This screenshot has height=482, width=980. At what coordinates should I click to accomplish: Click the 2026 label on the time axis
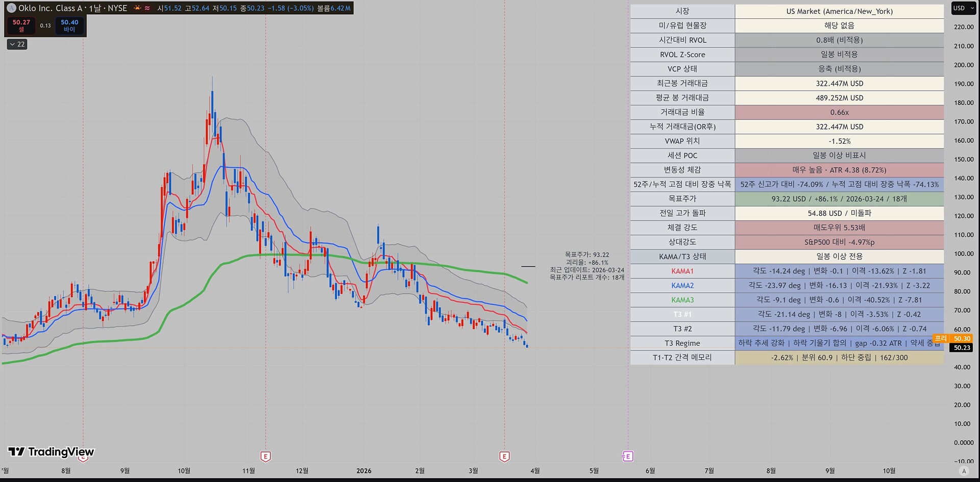click(x=364, y=471)
